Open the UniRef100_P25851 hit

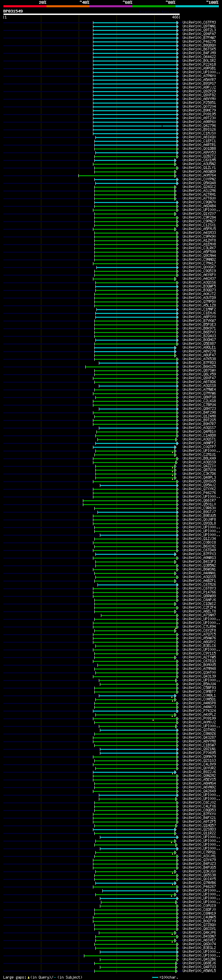click(199, 103)
